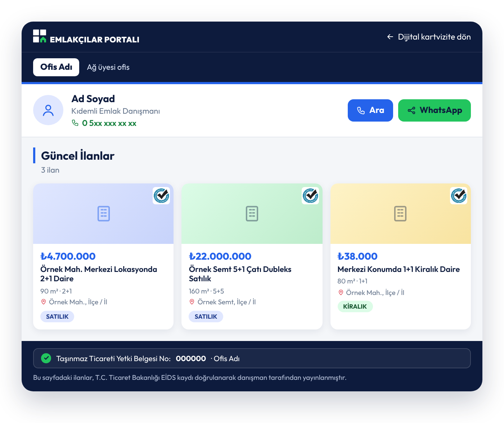The image size is (504, 423).
Task: Click the ₺38.000 price
Action: pyautogui.click(x=357, y=256)
